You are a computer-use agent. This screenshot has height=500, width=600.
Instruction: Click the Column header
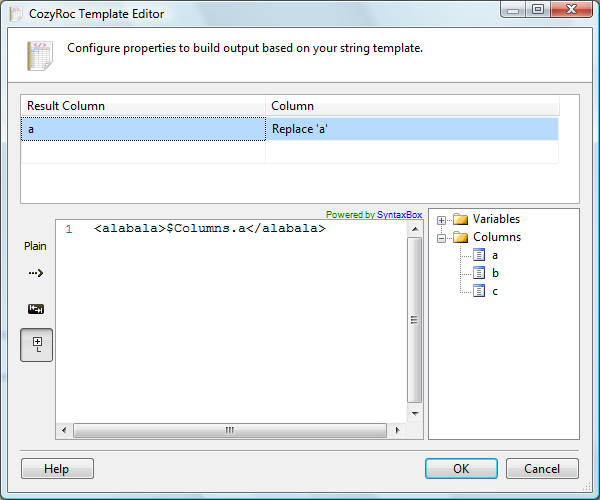click(x=412, y=106)
